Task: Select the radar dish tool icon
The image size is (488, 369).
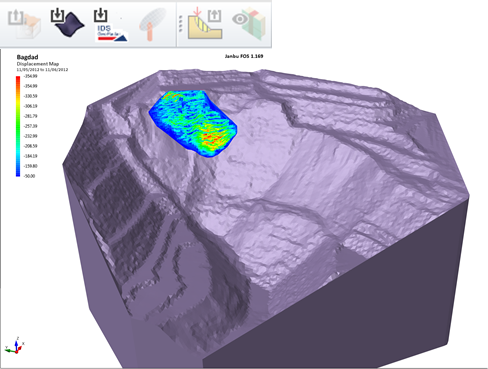Action: (153, 24)
